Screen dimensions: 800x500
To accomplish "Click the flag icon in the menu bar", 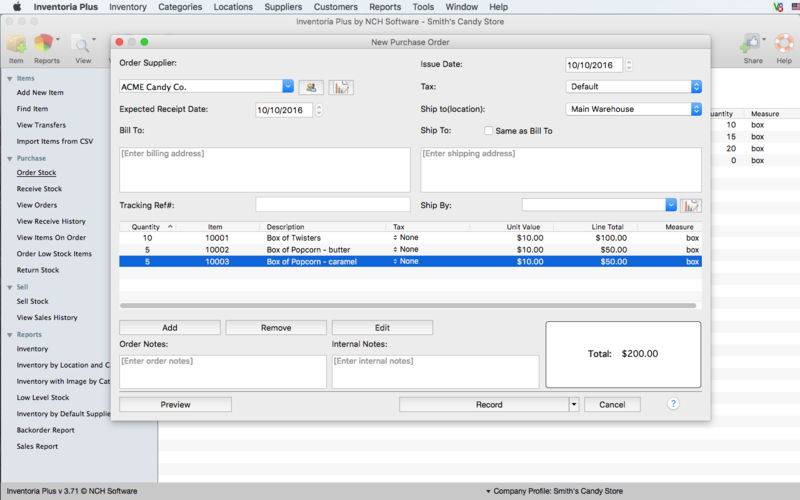I will click(x=795, y=7).
